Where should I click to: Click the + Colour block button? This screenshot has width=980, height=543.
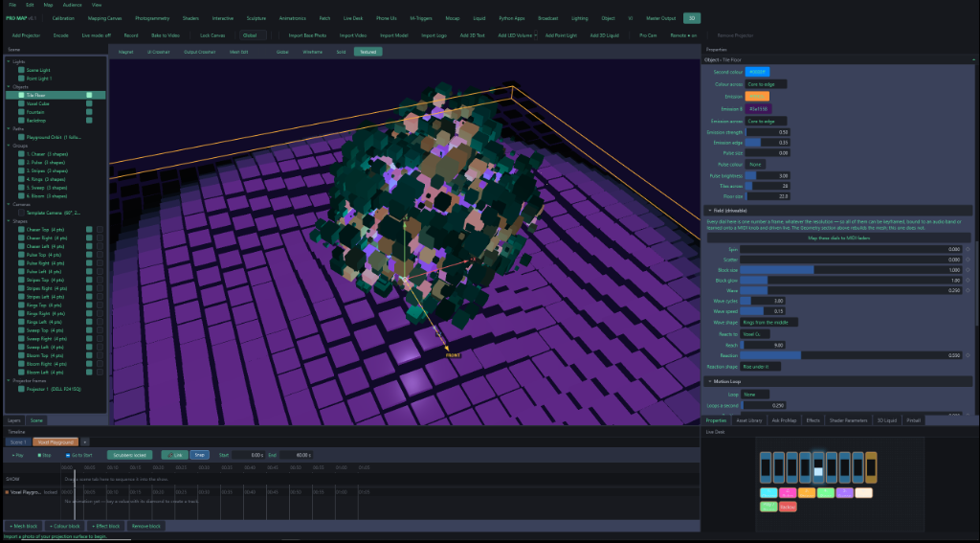pyautogui.click(x=66, y=526)
